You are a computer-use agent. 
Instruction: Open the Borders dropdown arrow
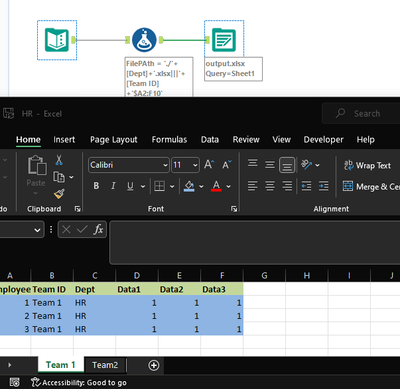click(172, 186)
